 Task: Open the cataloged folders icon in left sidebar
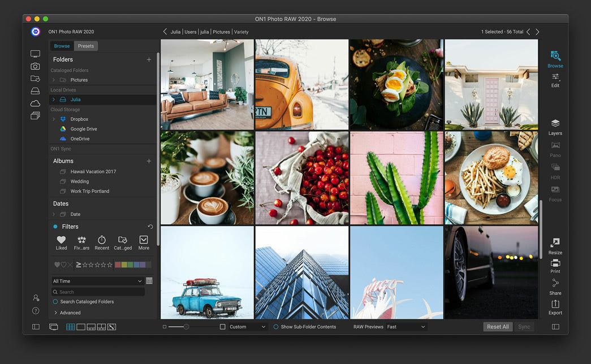35,79
